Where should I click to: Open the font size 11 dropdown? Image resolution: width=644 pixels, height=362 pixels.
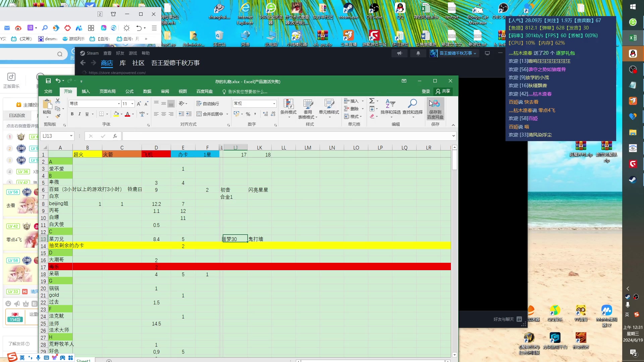click(x=132, y=104)
